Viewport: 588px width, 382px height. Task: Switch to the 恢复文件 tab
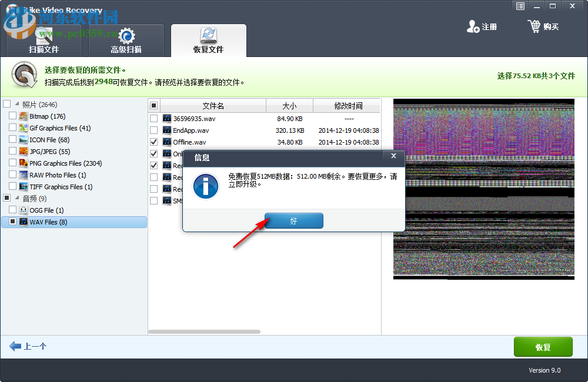[x=209, y=40]
